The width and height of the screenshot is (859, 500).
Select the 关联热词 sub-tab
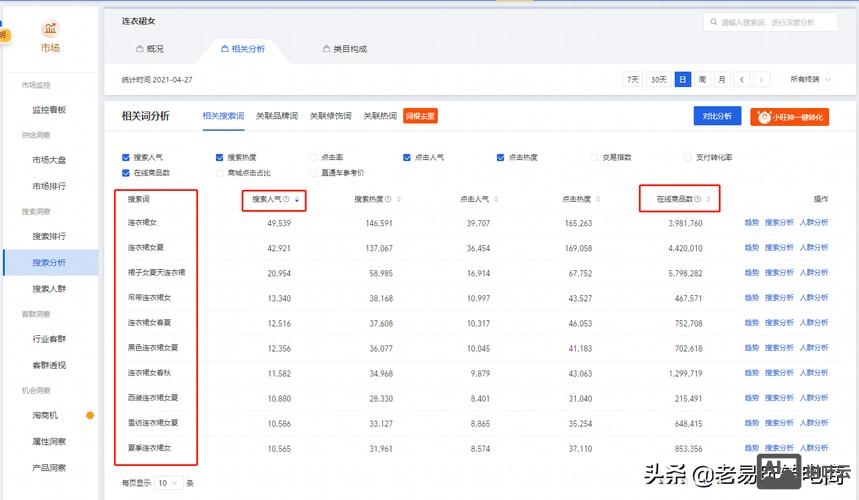coord(380,116)
